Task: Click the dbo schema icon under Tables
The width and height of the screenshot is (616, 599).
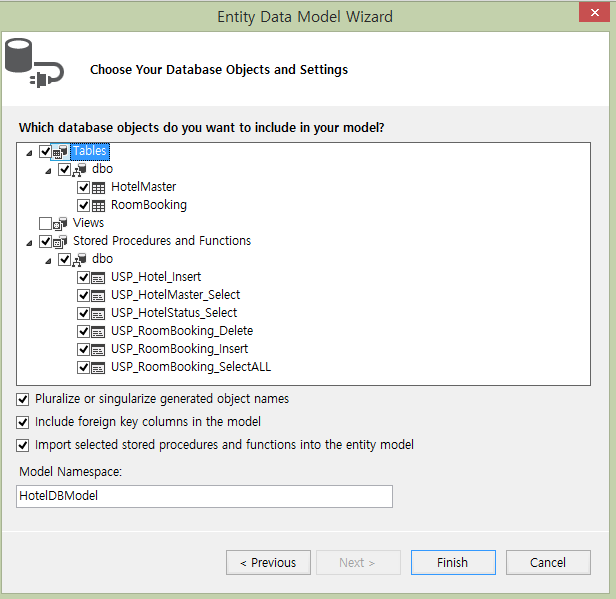Action: click(x=79, y=170)
